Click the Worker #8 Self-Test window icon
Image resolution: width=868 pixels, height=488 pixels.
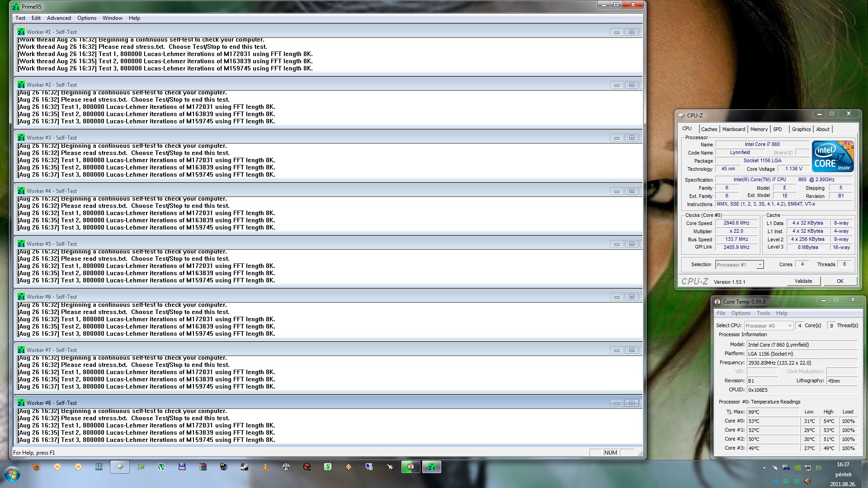point(21,403)
